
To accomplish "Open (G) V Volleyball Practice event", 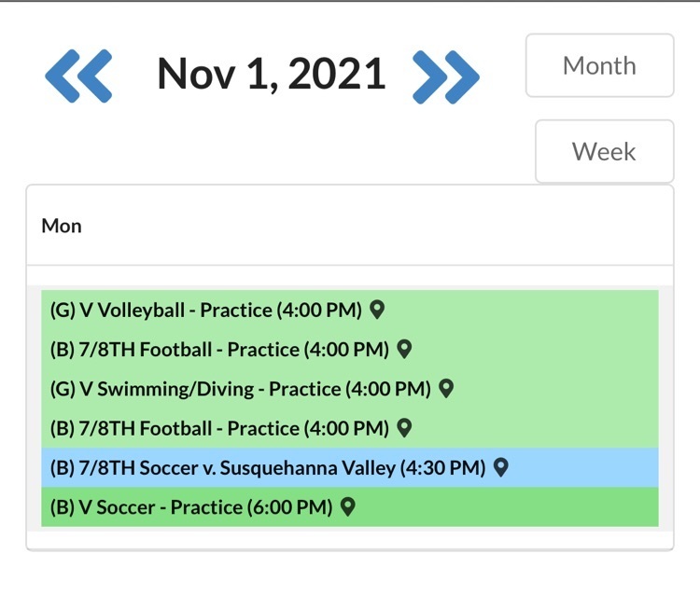I will tap(206, 310).
